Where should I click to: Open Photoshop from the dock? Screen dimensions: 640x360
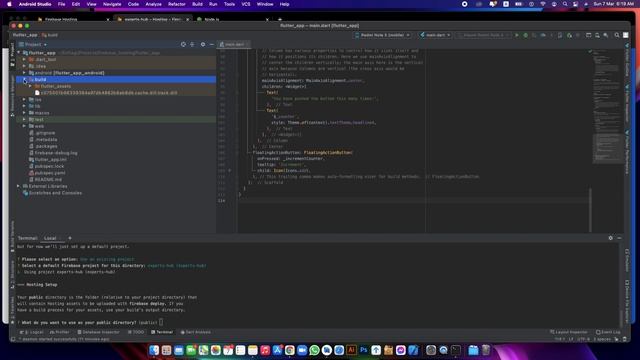pos(363,350)
